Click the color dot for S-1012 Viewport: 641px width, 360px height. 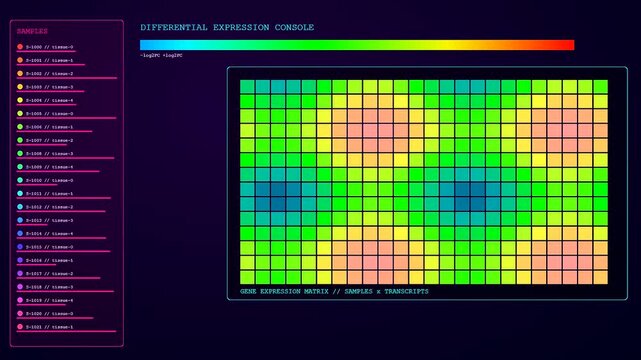point(20,207)
